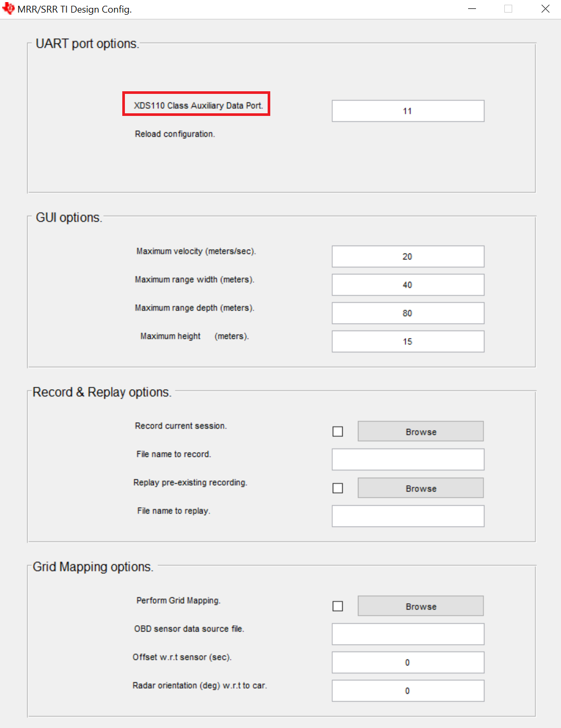Focus the File name to record field
The width and height of the screenshot is (561, 728).
(x=408, y=459)
